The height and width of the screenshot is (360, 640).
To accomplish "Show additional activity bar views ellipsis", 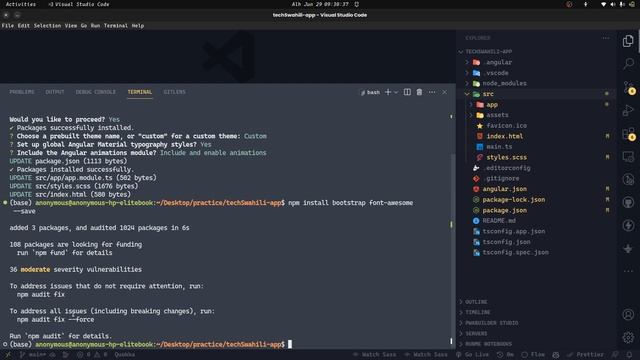I will (x=628, y=271).
